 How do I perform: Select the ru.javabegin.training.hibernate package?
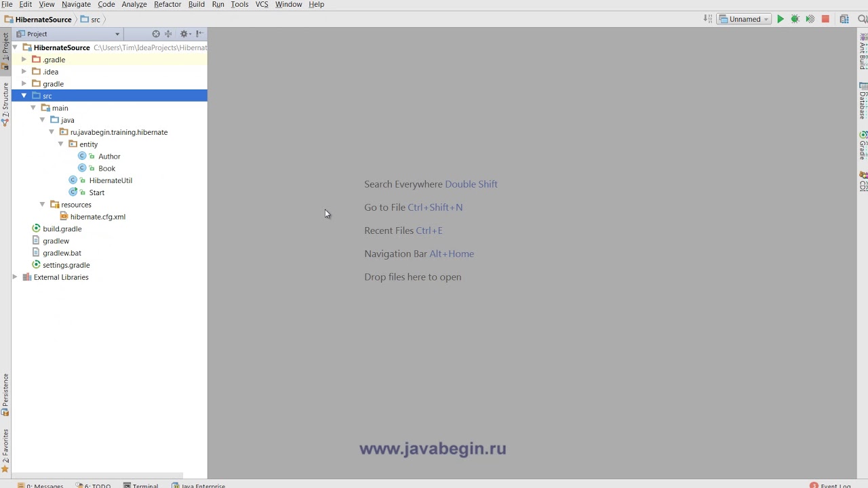point(119,132)
